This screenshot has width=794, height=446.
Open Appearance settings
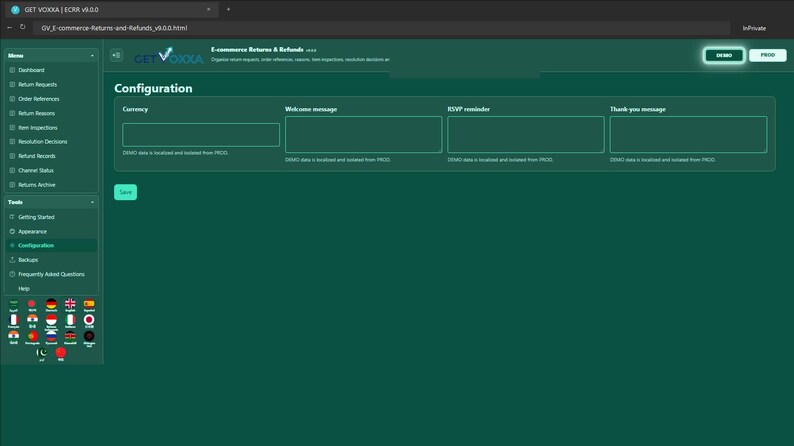(51, 231)
